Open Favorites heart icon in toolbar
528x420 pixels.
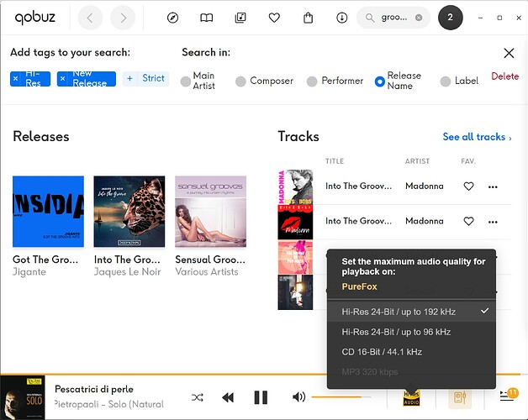coord(274,18)
